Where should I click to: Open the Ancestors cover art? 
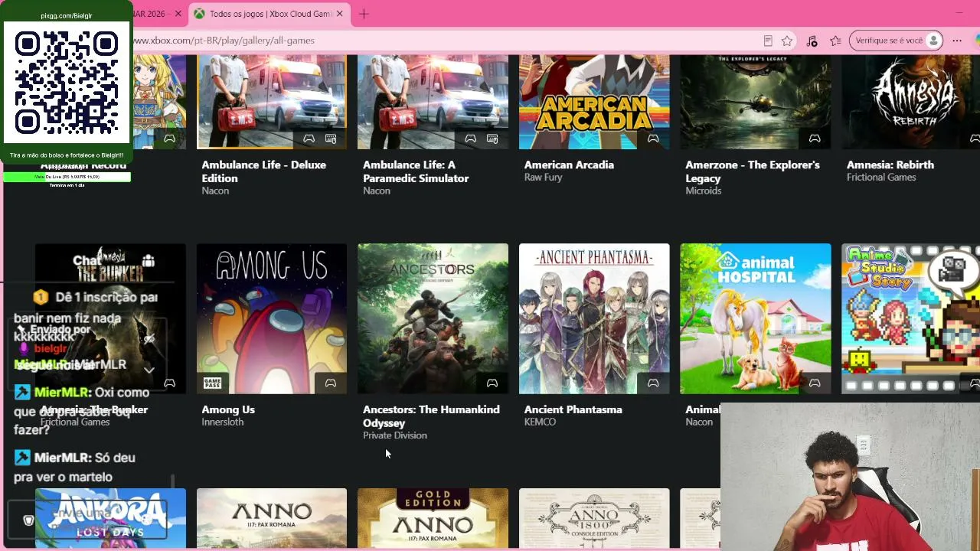pyautogui.click(x=433, y=318)
